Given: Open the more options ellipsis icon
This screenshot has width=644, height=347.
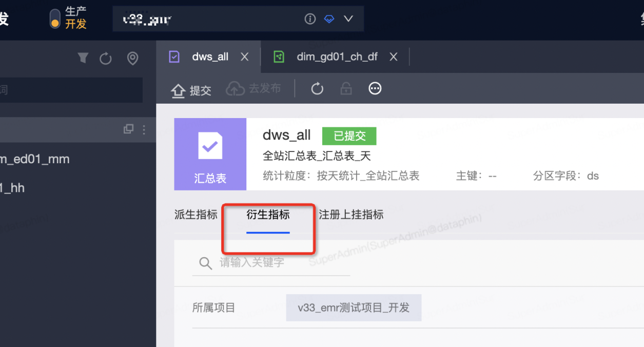Looking at the screenshot, I should pos(375,89).
